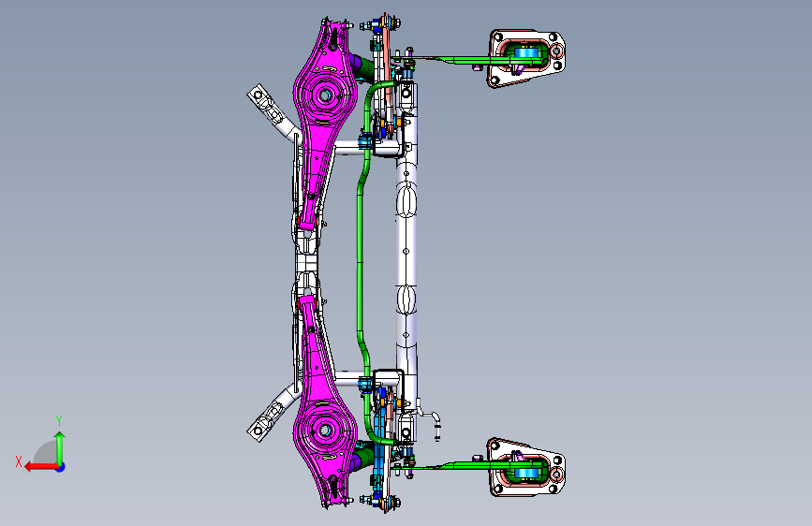Pick the blue bushing in lower right bracket

527,472
